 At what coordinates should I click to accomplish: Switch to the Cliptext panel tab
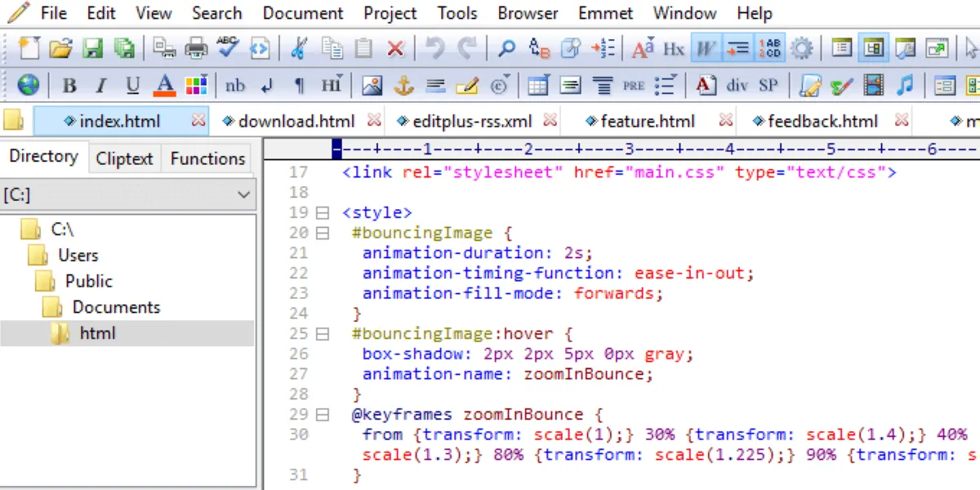tap(124, 158)
